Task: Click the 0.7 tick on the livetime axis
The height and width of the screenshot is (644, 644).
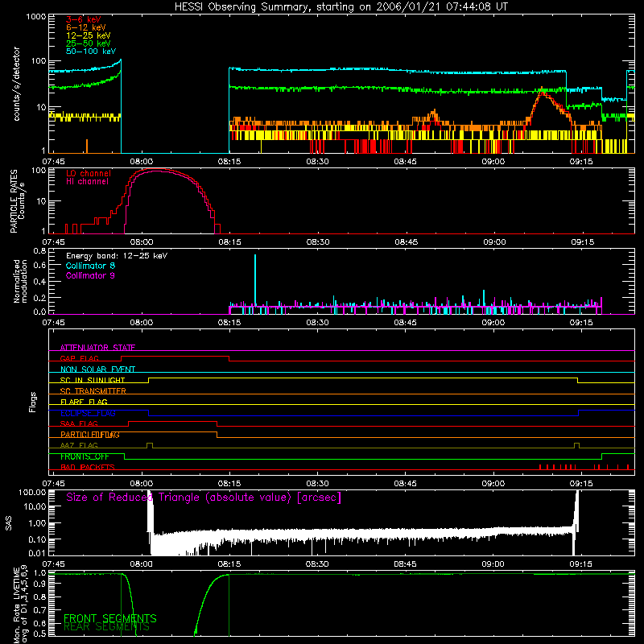Action: click(39, 610)
